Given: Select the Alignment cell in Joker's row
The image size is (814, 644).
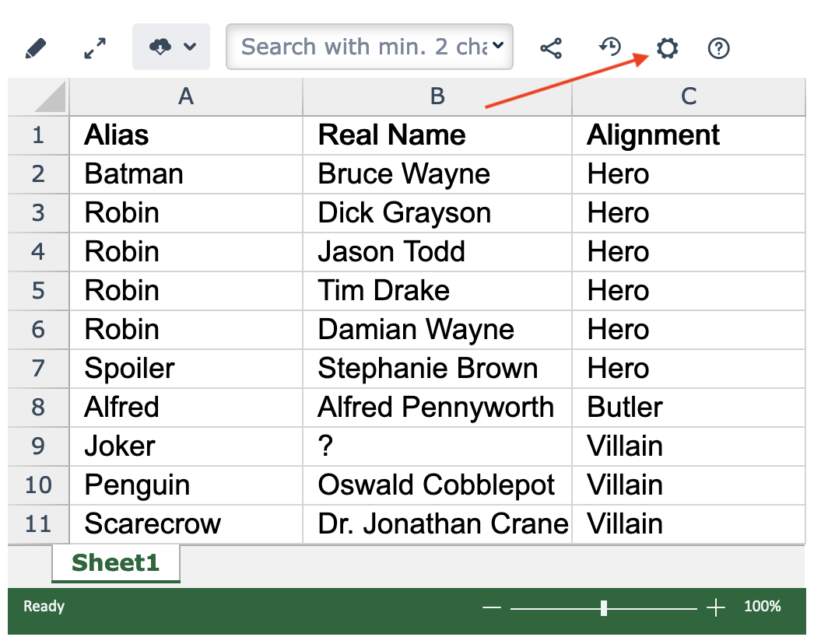Looking at the screenshot, I should coord(689,446).
